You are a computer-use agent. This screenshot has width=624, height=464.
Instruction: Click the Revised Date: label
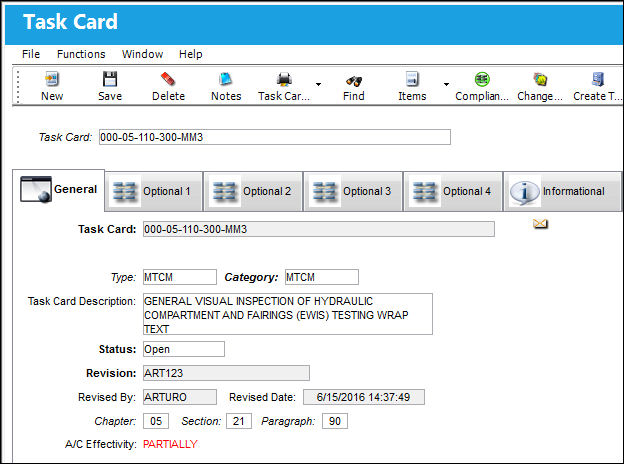pos(262,397)
